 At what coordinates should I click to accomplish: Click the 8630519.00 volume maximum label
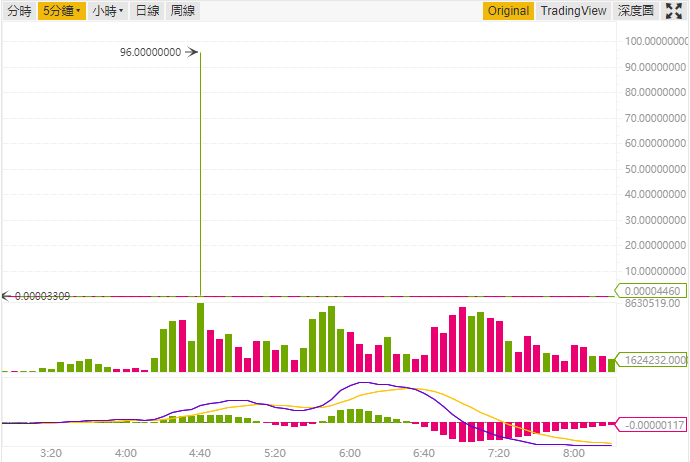tap(652, 303)
